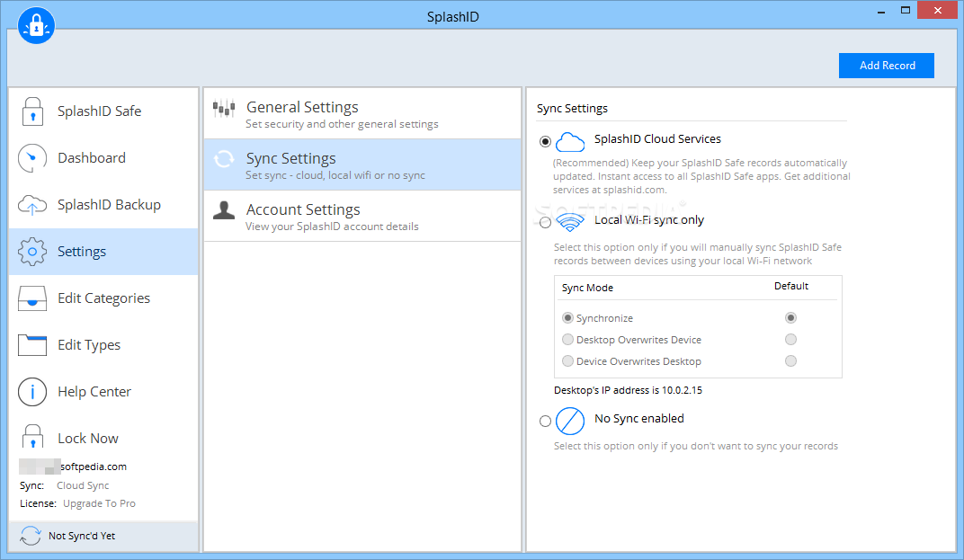Click the SplashID lock logo icon
The height and width of the screenshot is (560, 964).
pos(36,26)
